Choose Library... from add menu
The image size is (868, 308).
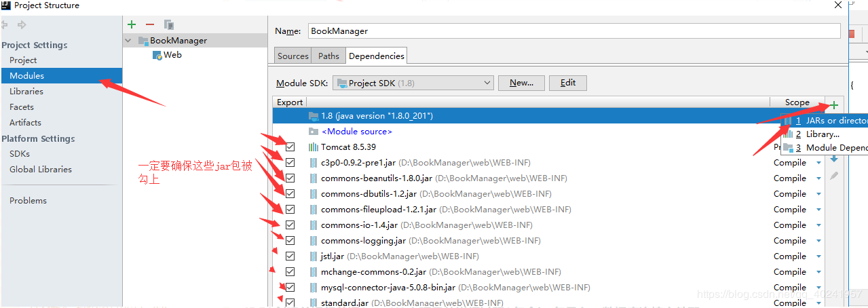825,134
